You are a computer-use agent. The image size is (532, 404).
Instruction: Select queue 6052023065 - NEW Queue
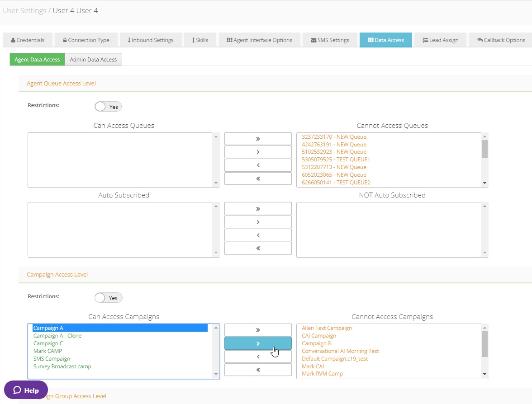[334, 175]
